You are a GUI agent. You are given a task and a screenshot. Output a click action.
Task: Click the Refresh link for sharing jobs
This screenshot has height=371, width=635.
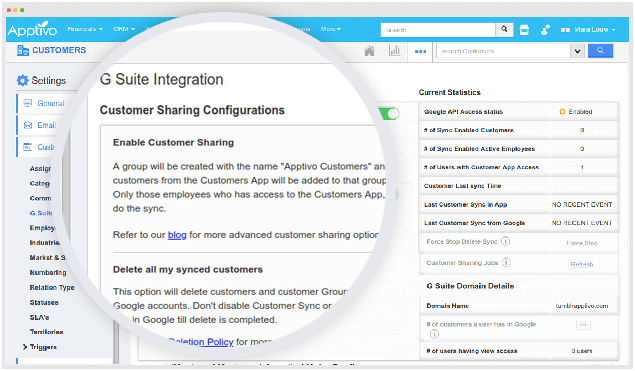(582, 264)
